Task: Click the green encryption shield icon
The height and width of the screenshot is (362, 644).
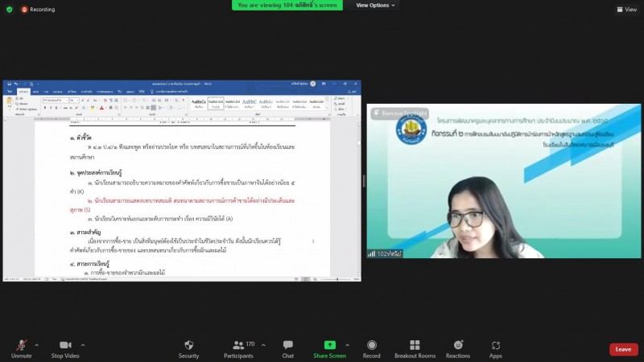Action: (x=10, y=10)
